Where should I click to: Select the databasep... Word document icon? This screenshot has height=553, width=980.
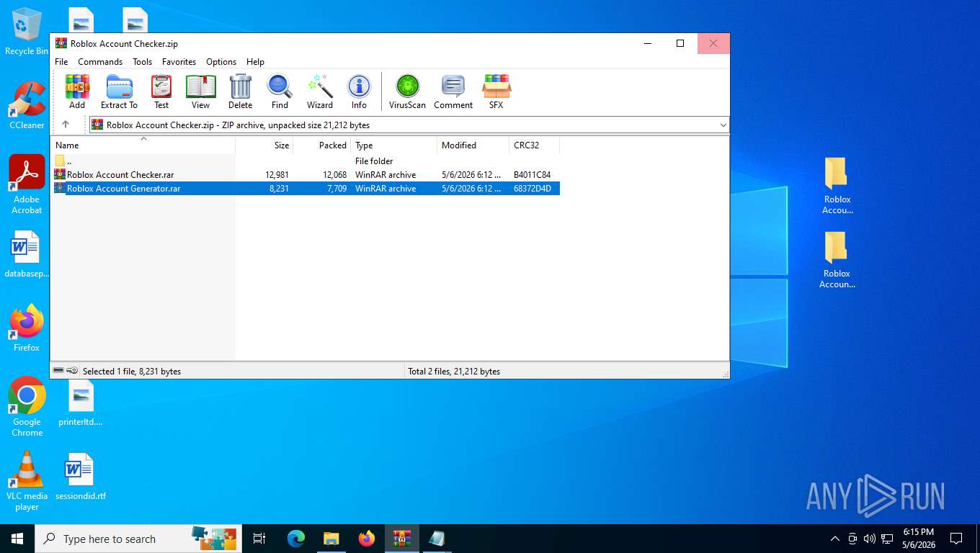[x=27, y=254]
